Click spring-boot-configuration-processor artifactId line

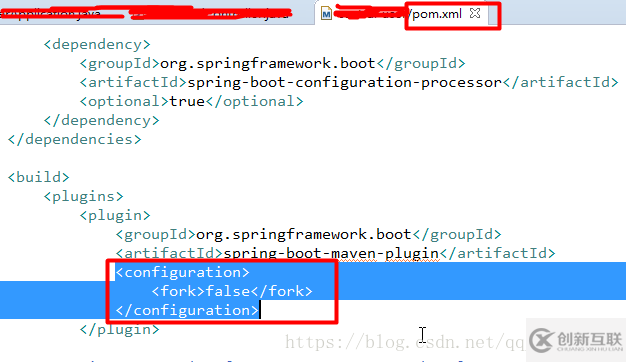point(349,83)
